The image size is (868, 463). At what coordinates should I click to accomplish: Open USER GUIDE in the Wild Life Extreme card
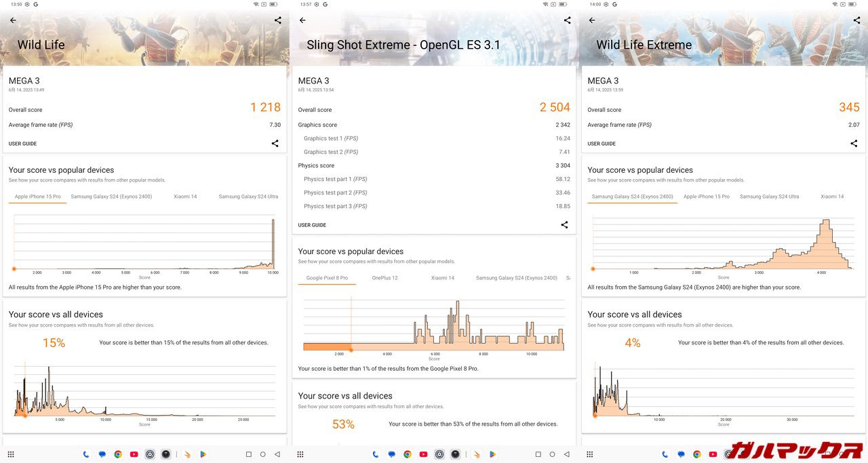point(601,144)
